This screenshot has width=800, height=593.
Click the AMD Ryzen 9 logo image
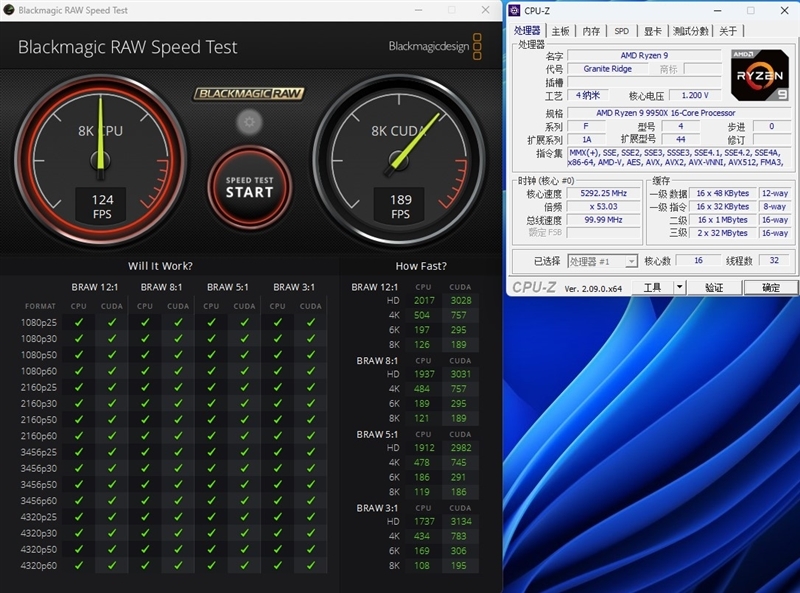pyautogui.click(x=760, y=75)
